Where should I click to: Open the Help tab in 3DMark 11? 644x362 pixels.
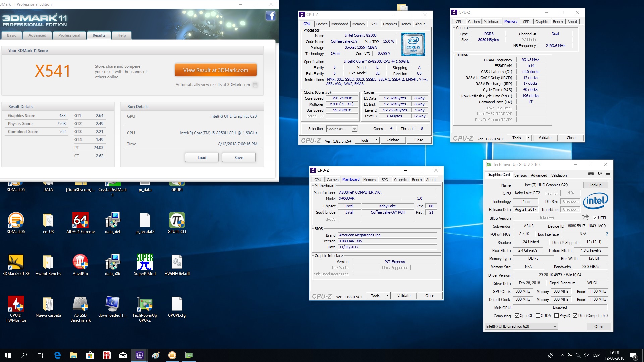pyautogui.click(x=122, y=35)
